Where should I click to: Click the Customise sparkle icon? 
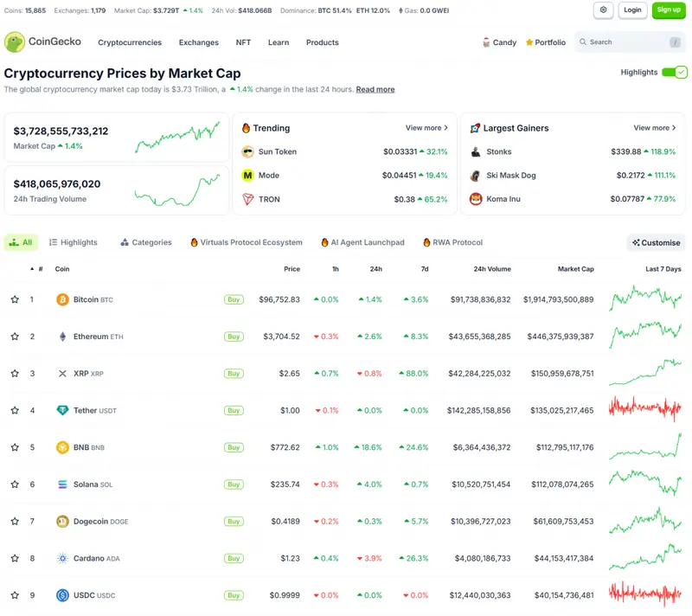point(636,243)
